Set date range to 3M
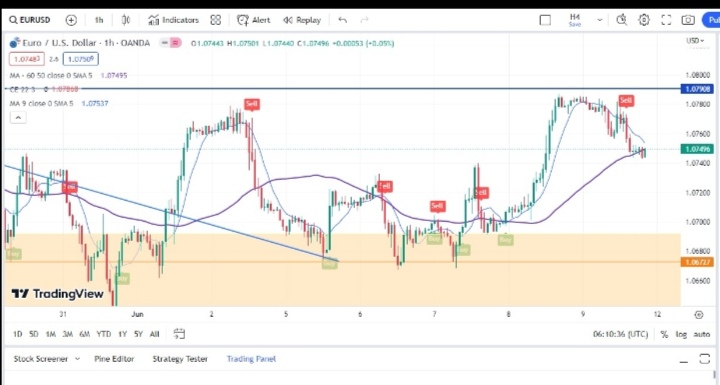The height and width of the screenshot is (385, 720). (68, 334)
